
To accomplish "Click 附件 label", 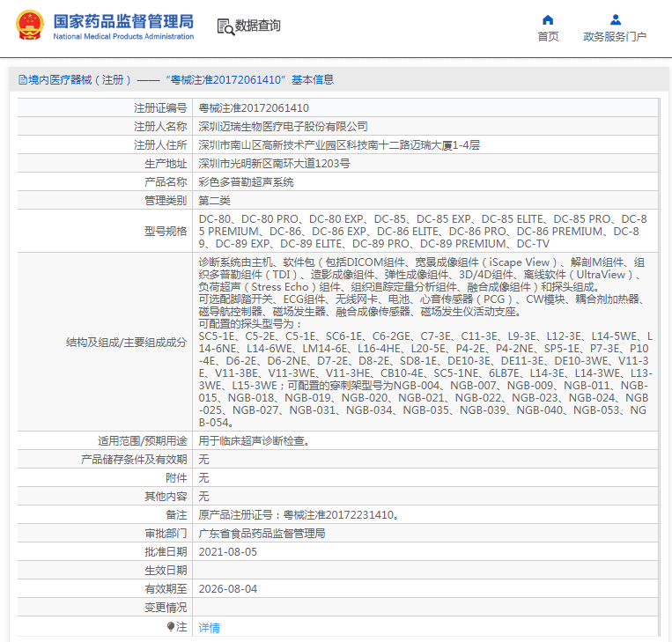I will tap(176, 477).
